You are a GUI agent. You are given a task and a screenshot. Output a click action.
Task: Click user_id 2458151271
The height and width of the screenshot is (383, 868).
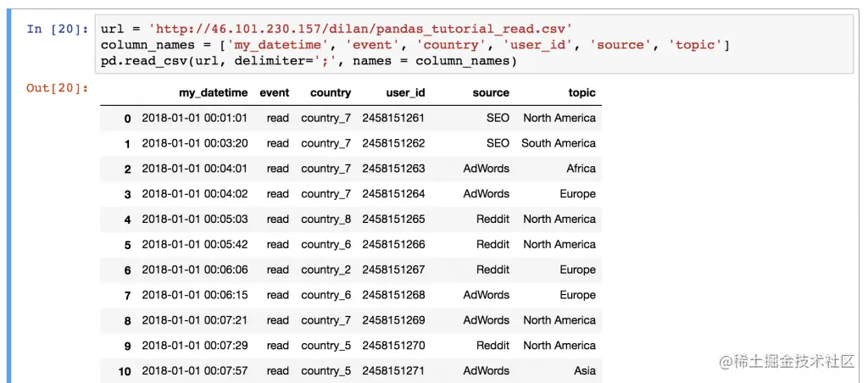tap(393, 371)
